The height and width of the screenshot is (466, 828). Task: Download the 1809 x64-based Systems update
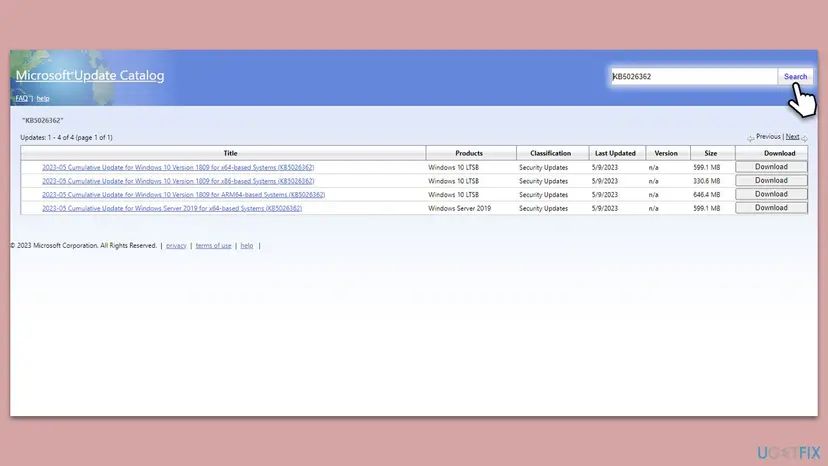click(x=771, y=167)
